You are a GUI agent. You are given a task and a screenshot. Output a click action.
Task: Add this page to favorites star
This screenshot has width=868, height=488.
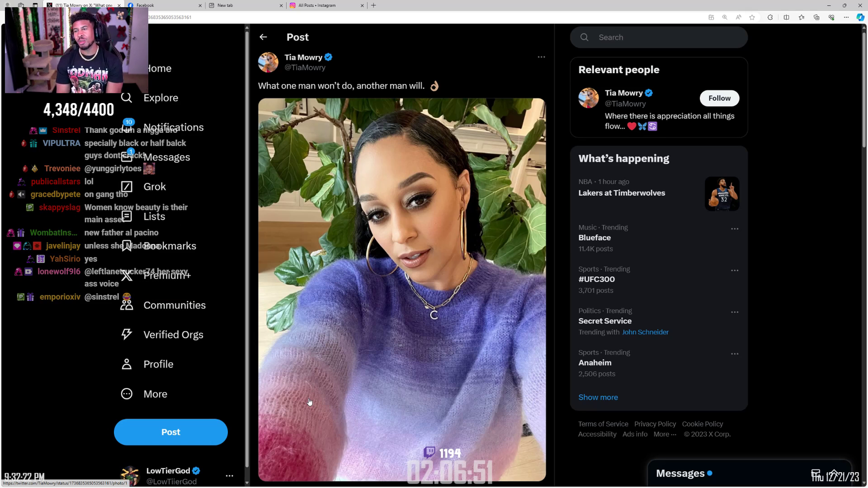click(x=752, y=17)
